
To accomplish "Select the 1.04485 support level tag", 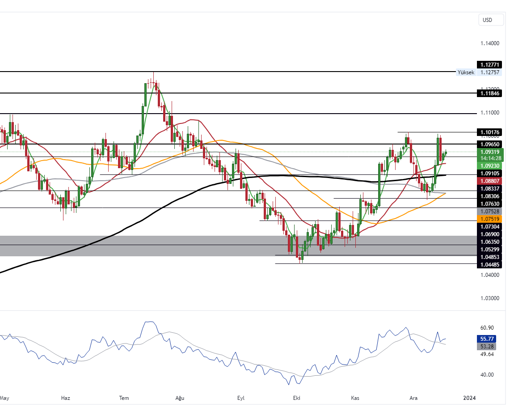I will tap(490, 265).
